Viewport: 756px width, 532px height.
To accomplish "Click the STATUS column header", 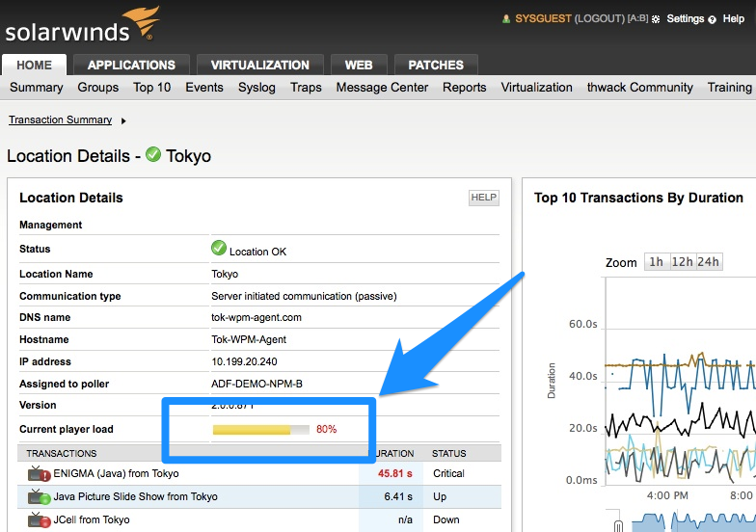I will click(449, 453).
